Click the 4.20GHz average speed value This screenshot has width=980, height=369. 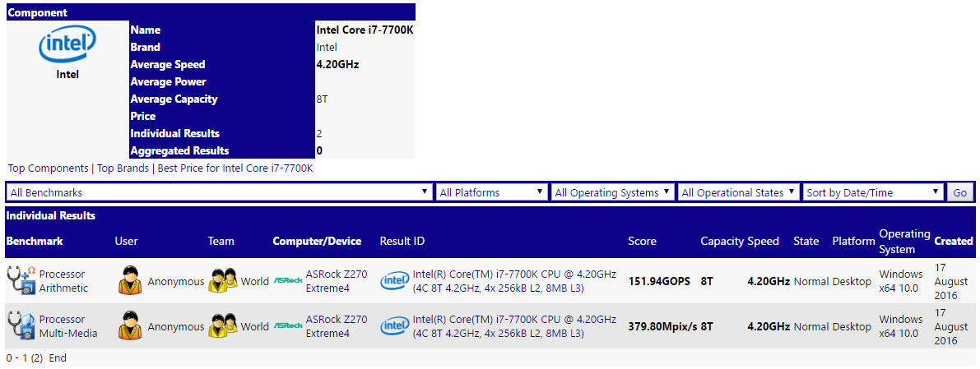pos(337,64)
